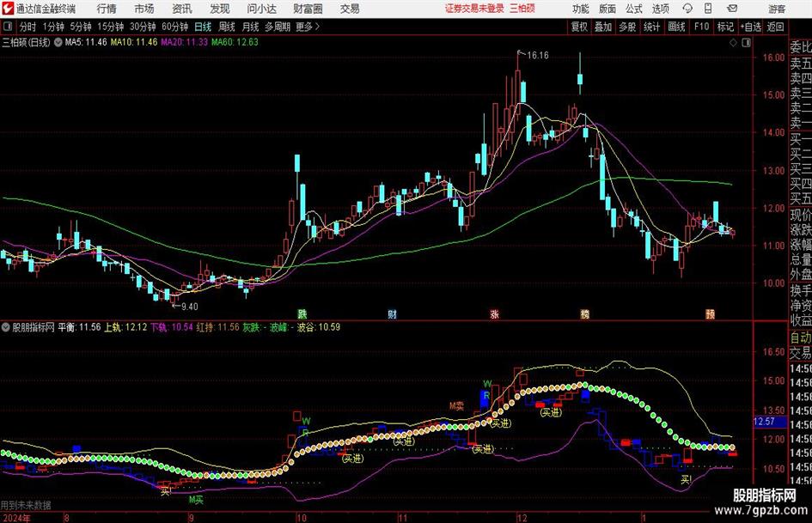Switch to 5分钟 period
This screenshot has width=812, height=523.
[81, 27]
